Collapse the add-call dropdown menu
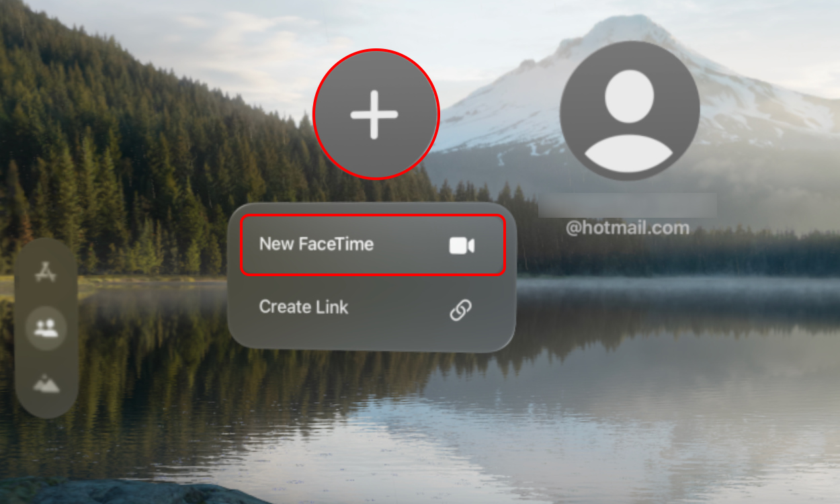This screenshot has height=504, width=840. click(376, 114)
